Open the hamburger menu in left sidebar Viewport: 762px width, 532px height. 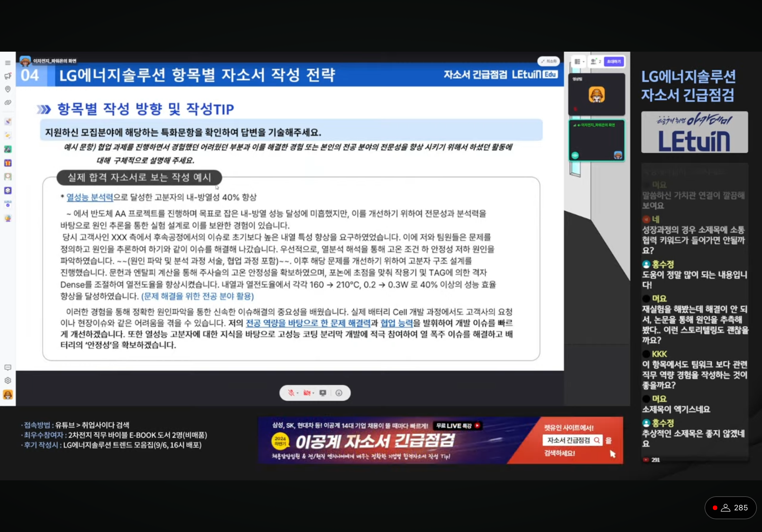point(8,63)
